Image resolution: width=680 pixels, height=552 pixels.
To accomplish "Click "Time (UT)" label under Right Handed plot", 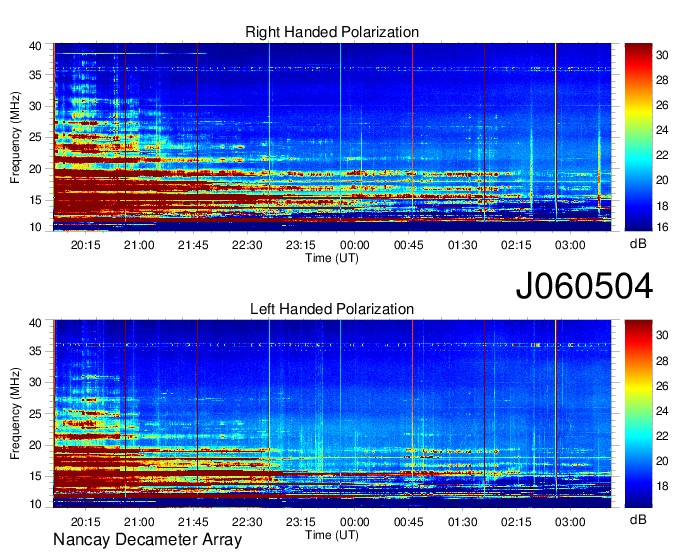I will (x=332, y=258).
